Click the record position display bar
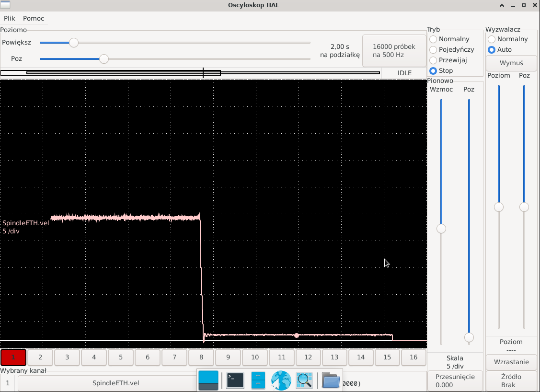 (x=190, y=73)
